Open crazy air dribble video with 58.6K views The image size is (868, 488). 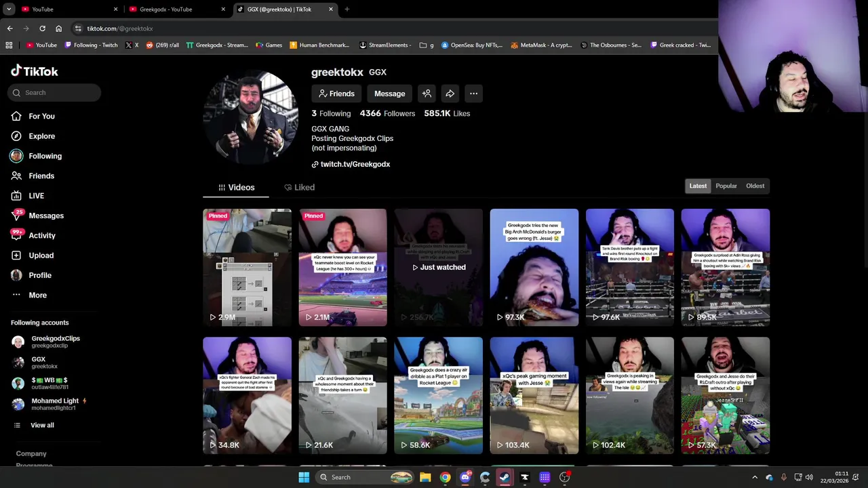coord(438,396)
